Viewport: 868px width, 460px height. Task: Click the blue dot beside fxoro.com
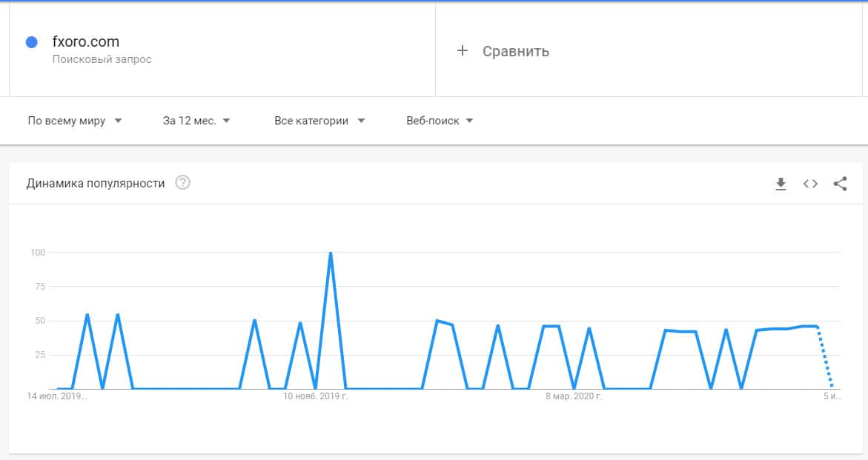tap(32, 42)
